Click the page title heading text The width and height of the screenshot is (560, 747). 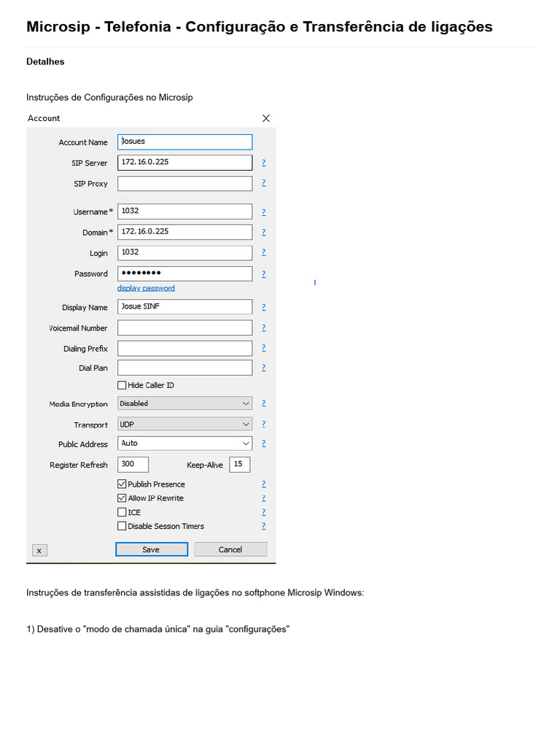260,27
